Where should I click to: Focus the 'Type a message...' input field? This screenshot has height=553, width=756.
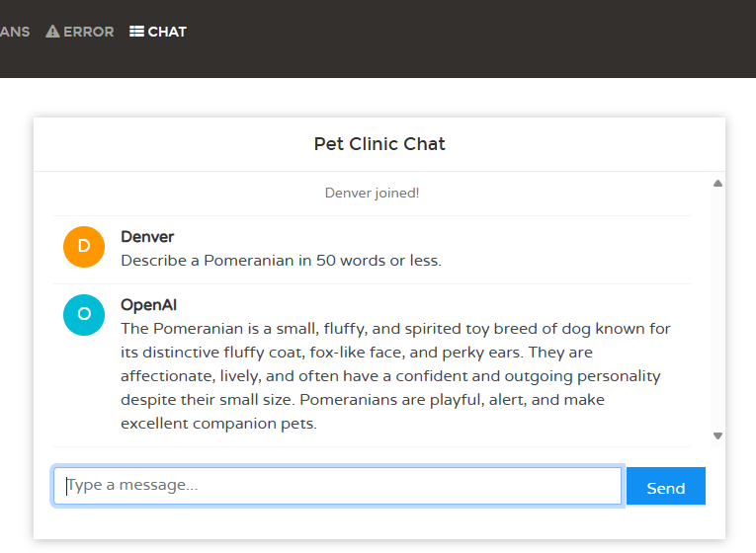point(337,486)
